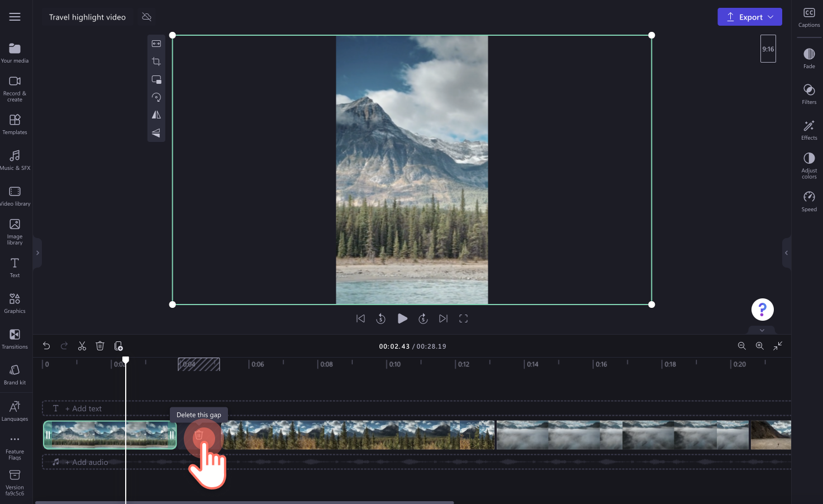Open Adjust colors panel

[809, 165]
